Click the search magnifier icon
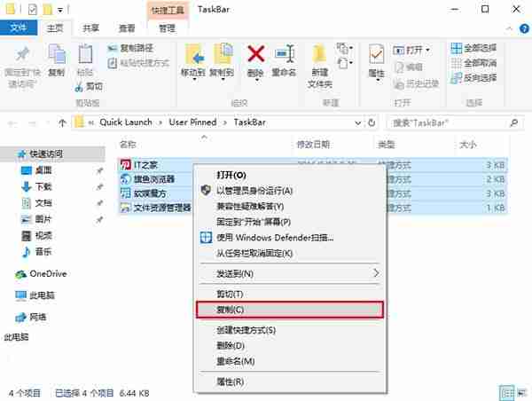Screen dimensions: 532x401 click(x=514, y=123)
